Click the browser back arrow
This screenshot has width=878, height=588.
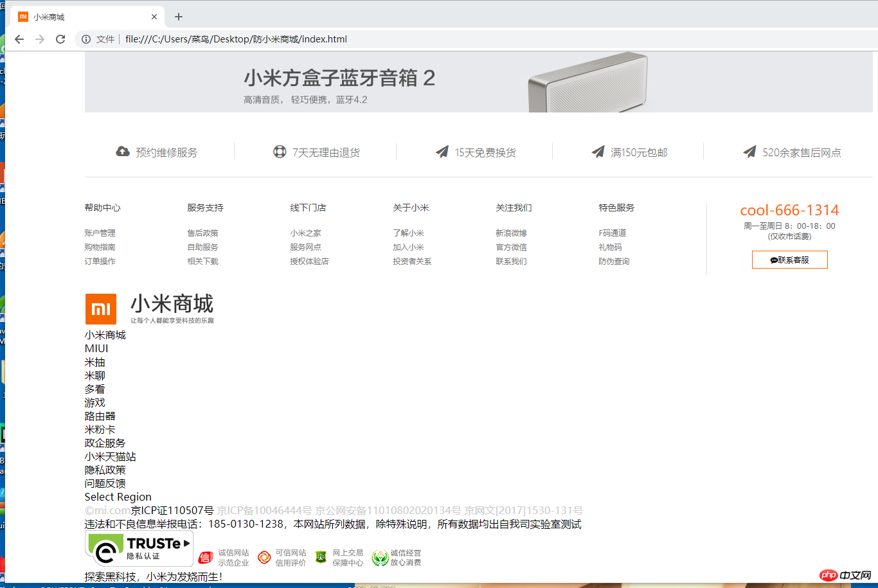coord(19,39)
